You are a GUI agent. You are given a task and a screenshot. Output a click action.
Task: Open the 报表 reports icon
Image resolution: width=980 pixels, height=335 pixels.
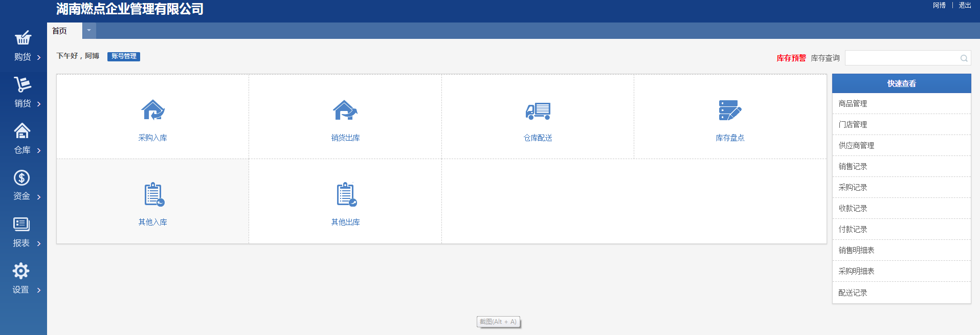tap(21, 224)
